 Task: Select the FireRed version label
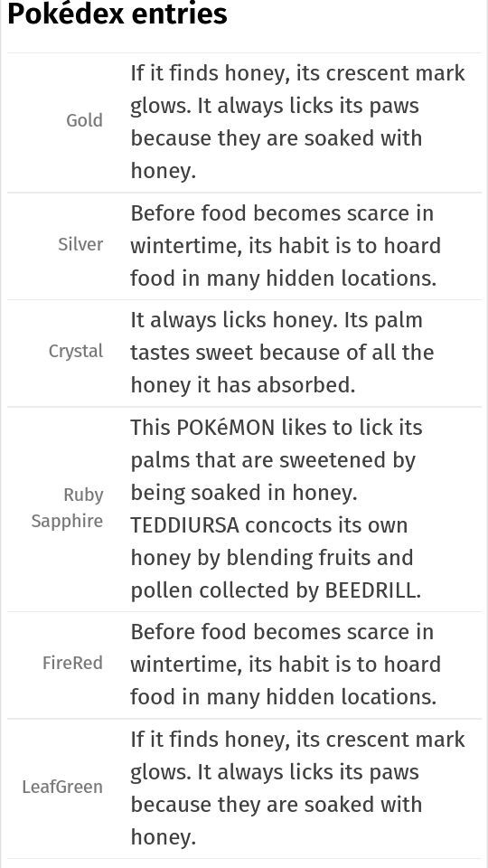[72, 663]
